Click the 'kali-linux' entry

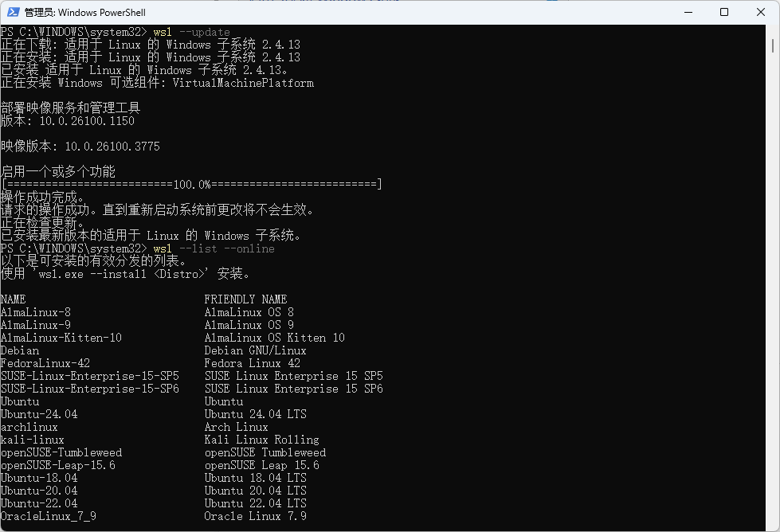33,440
